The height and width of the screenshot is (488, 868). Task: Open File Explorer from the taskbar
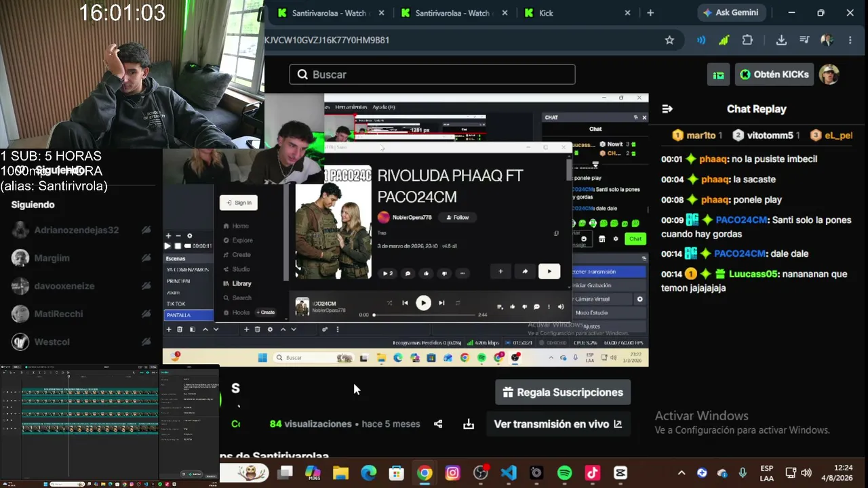tap(340, 473)
